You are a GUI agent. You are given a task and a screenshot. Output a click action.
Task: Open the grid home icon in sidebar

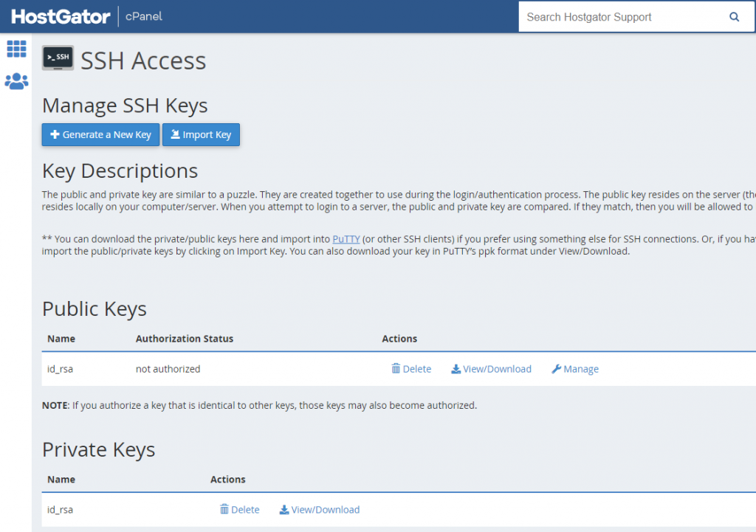pos(16,49)
